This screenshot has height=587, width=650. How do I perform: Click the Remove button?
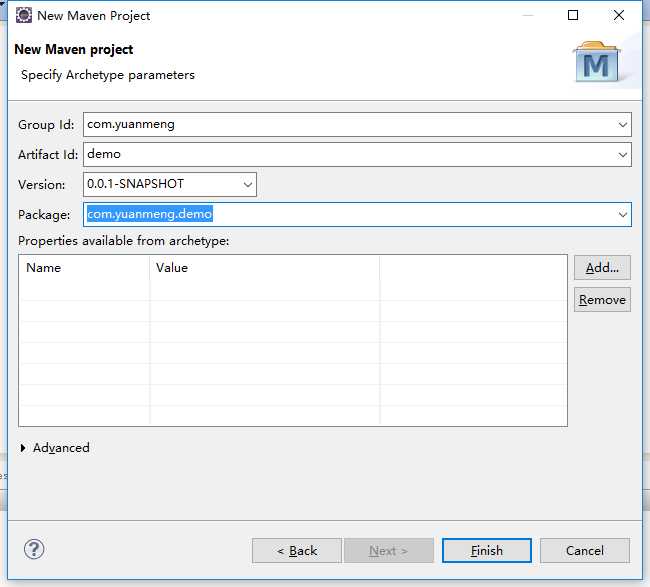(x=602, y=300)
